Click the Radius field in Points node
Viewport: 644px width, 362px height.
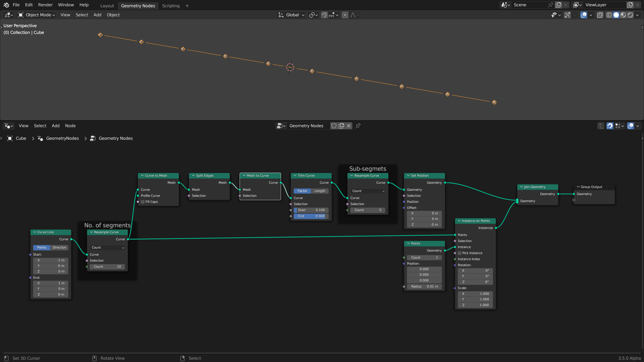424,286
